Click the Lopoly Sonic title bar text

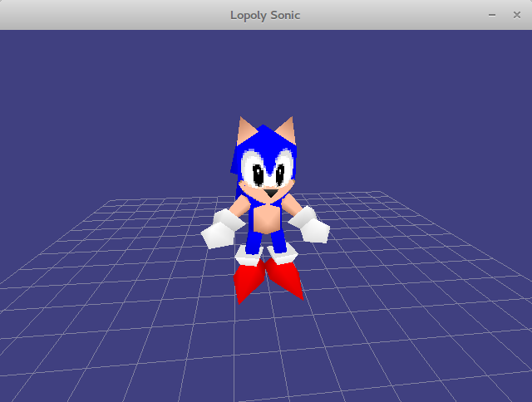pyautogui.click(x=265, y=16)
